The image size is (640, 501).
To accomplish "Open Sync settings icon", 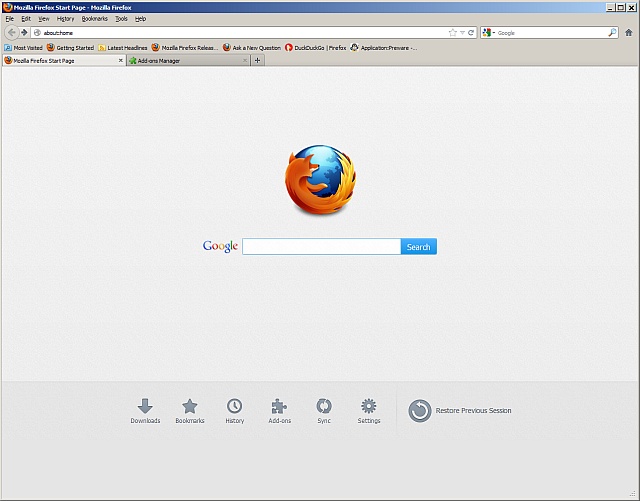I will [324, 411].
